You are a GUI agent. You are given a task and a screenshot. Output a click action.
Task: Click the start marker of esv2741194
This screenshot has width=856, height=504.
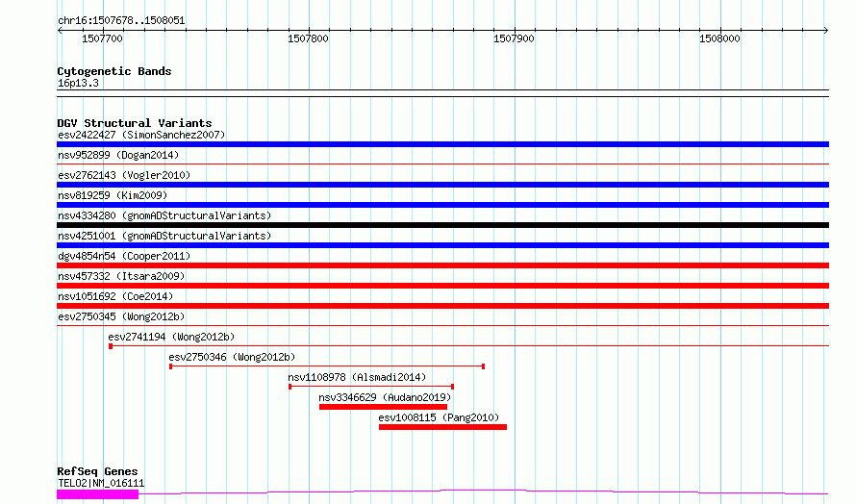point(111,346)
